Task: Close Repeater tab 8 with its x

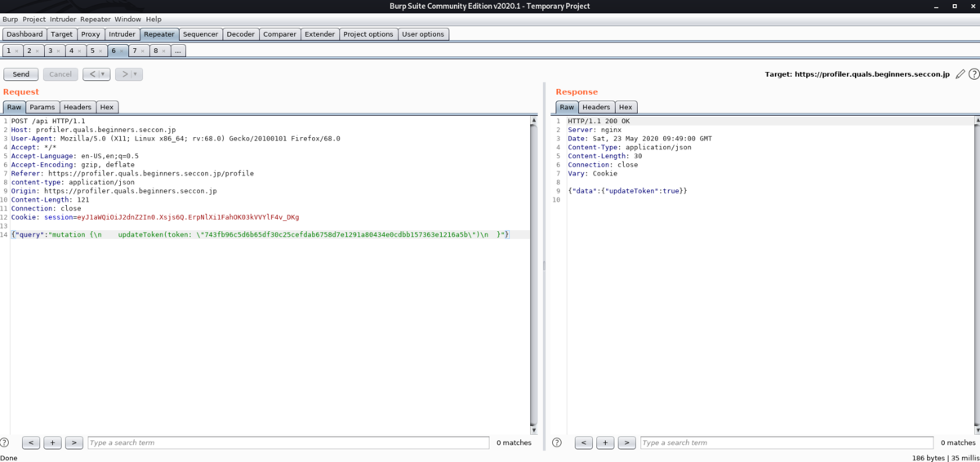Action: 164,51
